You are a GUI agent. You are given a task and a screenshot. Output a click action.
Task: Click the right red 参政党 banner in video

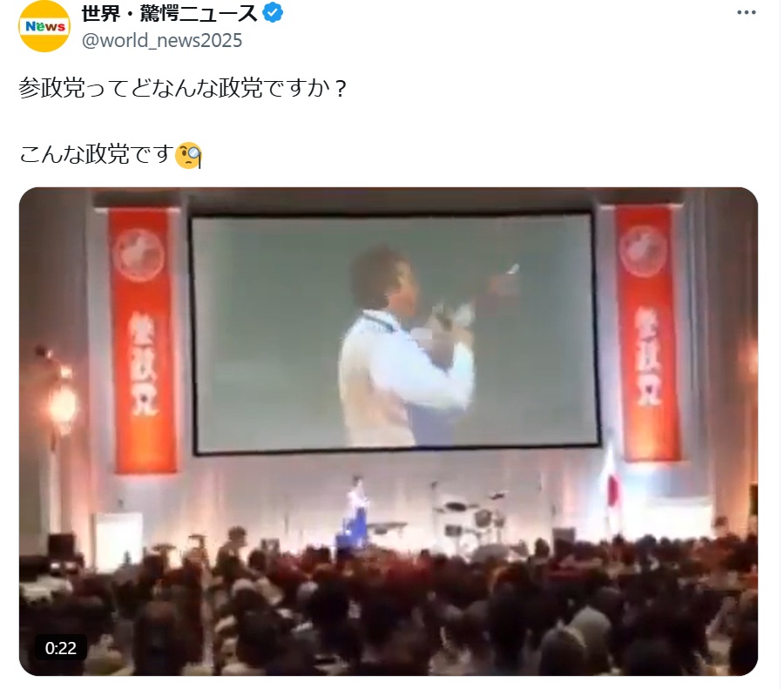(x=647, y=334)
